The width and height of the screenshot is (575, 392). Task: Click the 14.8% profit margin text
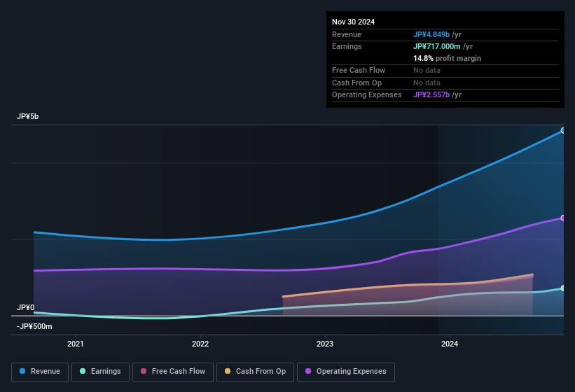pyautogui.click(x=447, y=58)
